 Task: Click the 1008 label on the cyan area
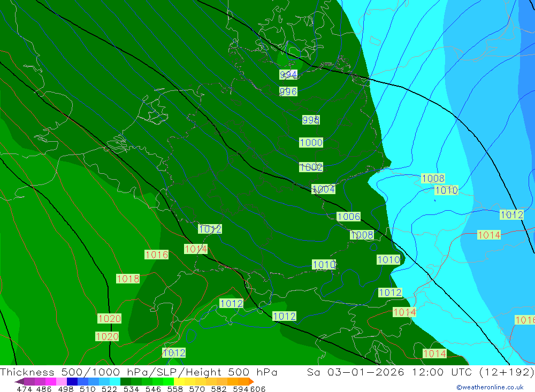433,178
